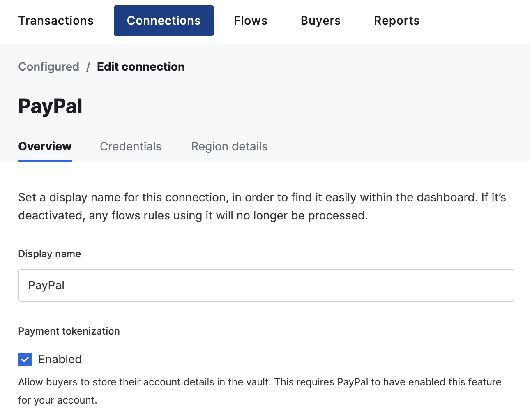
Task: Click the Enabled checkbox label
Action: (60, 359)
